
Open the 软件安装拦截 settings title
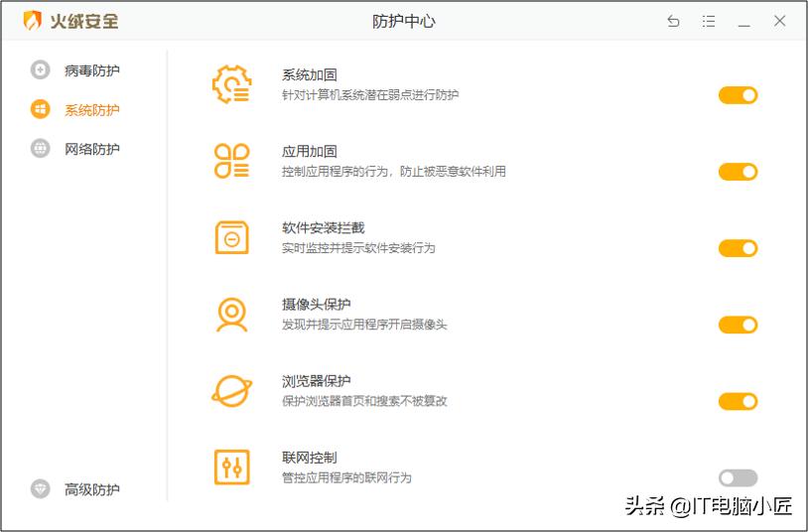[x=323, y=228]
